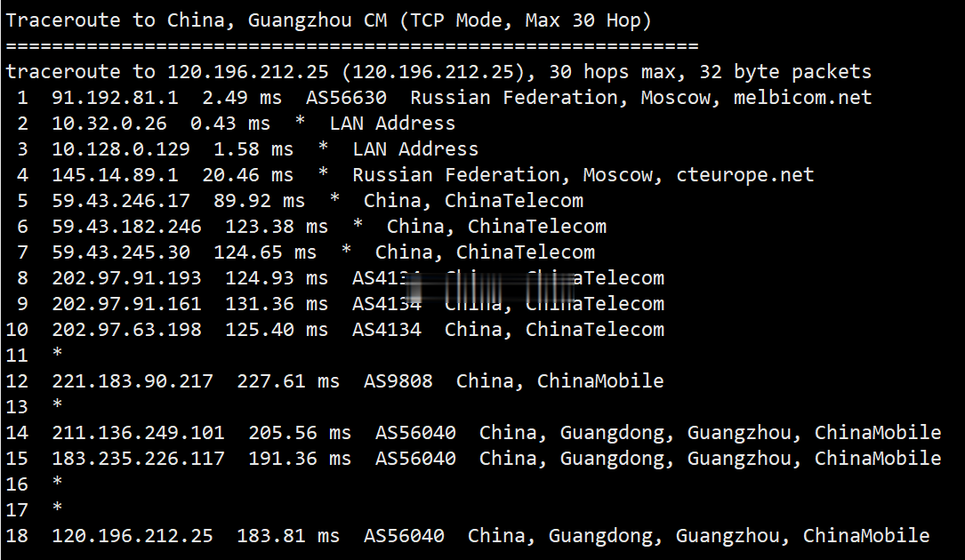Screen dimensions: 965x560
Task: Click final hop IP 120.196.212.25 on line 18
Action: (x=133, y=536)
